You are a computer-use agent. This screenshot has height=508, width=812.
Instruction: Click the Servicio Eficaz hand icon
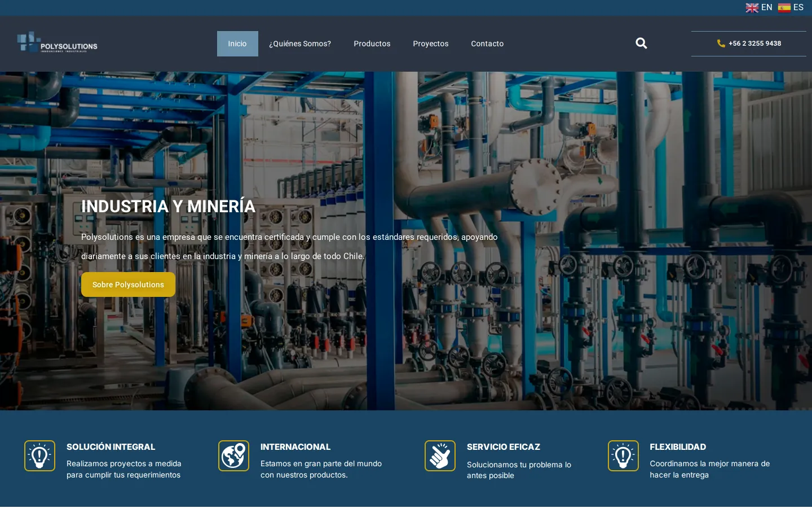440,456
